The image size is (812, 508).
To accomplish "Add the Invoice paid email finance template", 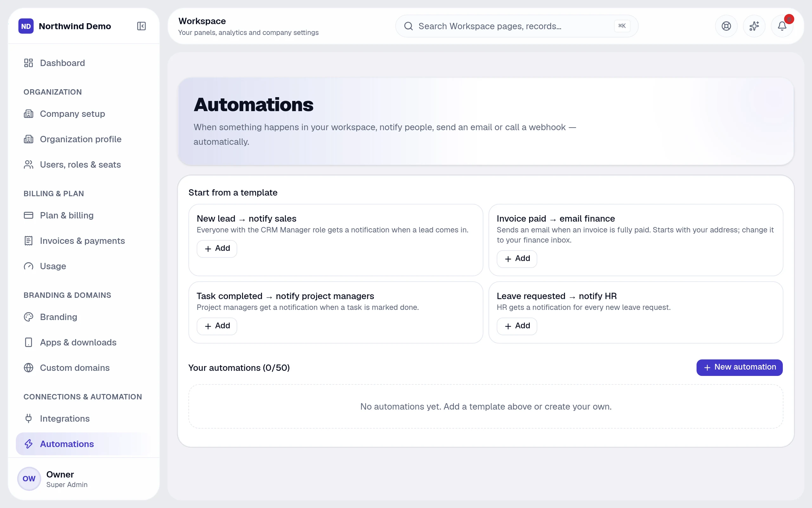I will coord(517,259).
